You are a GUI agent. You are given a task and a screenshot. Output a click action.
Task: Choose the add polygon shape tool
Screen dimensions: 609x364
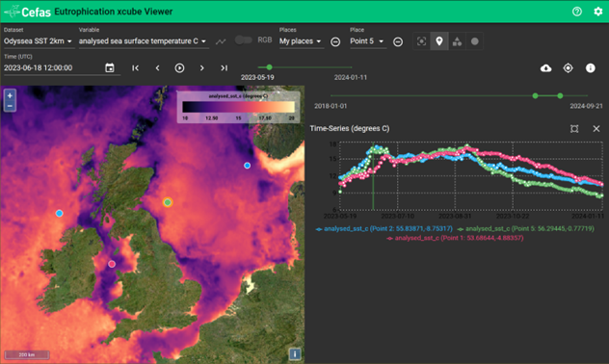[457, 41]
